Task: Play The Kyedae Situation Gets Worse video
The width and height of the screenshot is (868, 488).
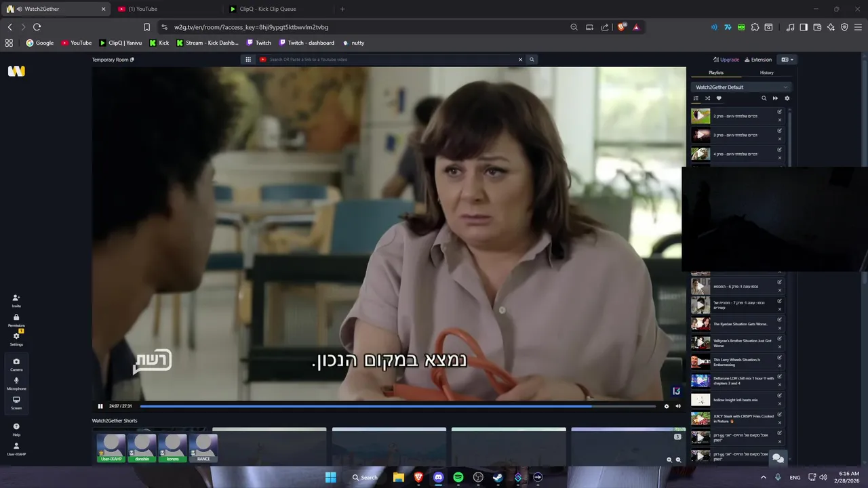Action: click(x=701, y=324)
